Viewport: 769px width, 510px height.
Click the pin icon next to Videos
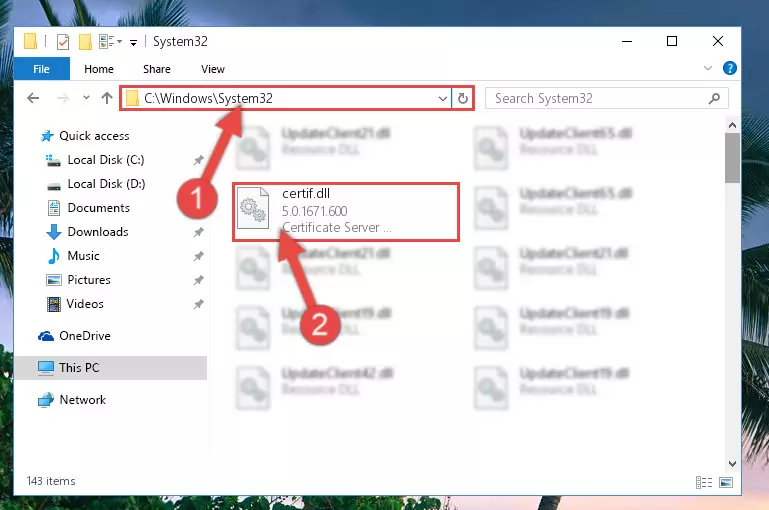199,304
